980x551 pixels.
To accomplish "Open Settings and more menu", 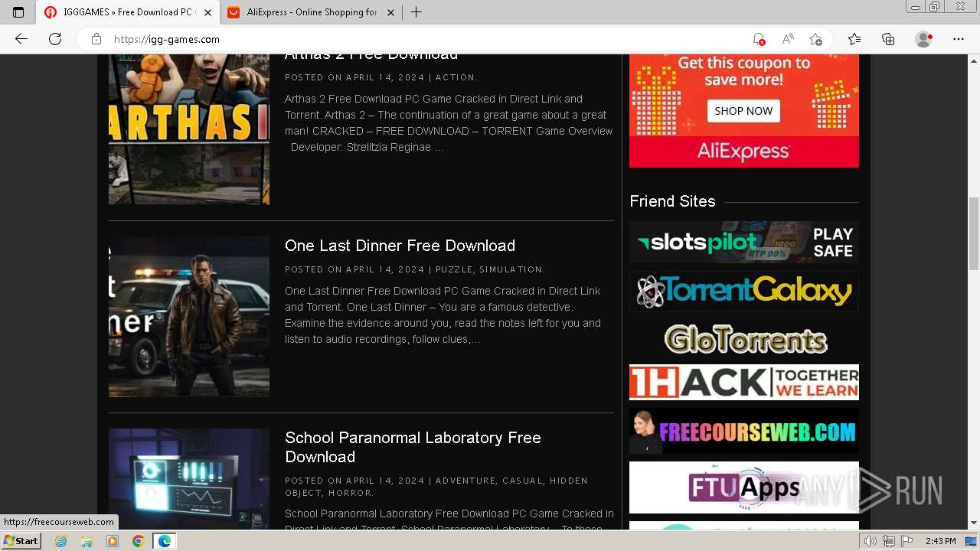I will (x=959, y=39).
